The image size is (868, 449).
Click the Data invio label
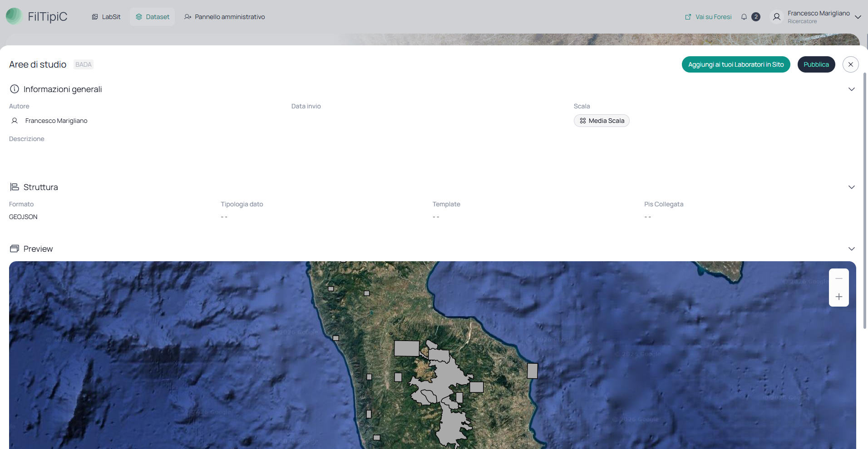(306, 106)
